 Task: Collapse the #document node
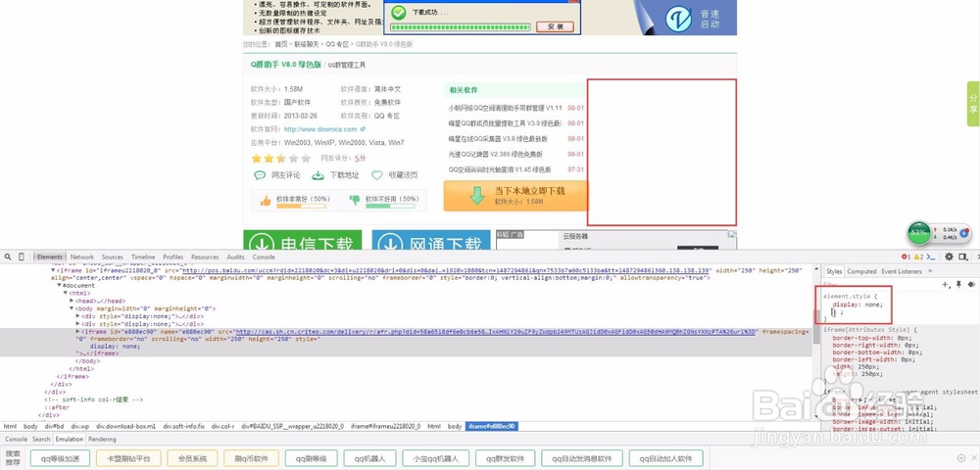coord(60,285)
